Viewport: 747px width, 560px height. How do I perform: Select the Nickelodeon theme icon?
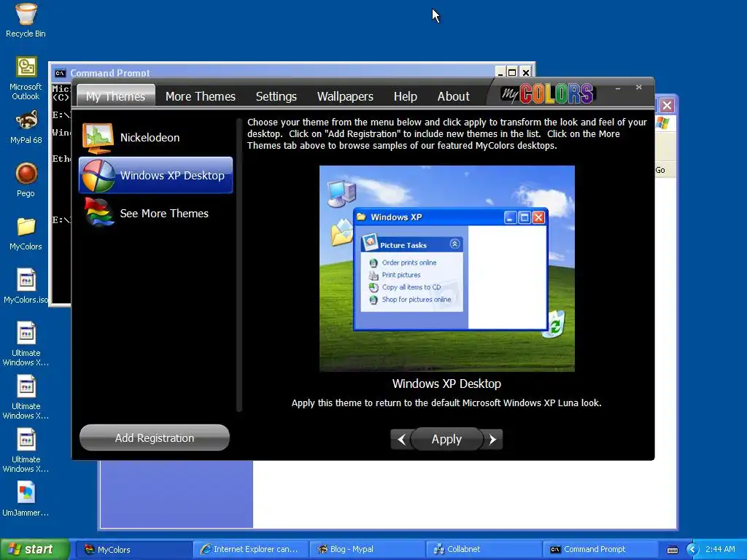[x=98, y=138]
